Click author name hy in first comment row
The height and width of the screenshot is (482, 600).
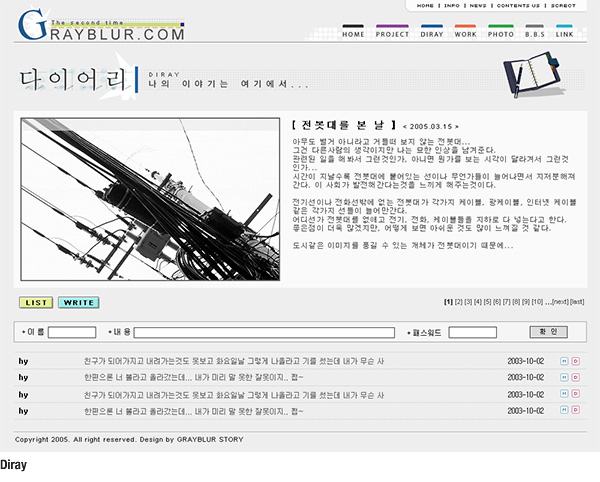tap(23, 361)
